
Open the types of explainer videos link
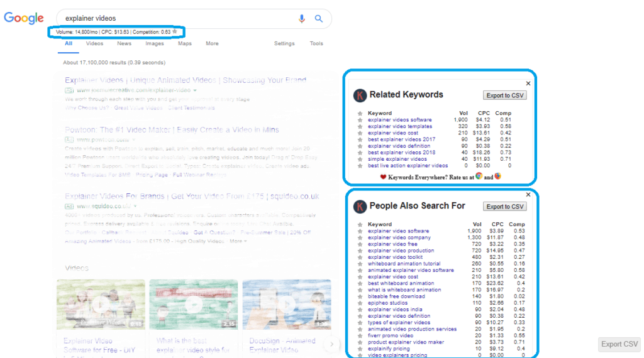pos(399,323)
